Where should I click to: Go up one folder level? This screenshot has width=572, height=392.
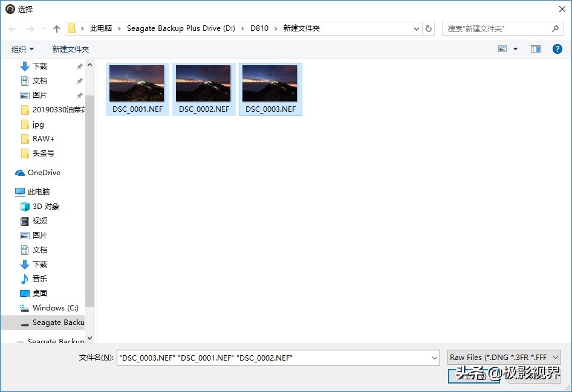click(57, 29)
